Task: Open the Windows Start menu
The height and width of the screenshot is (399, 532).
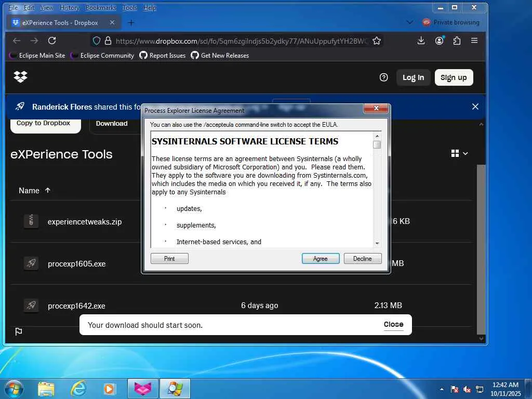Action: pyautogui.click(x=13, y=389)
